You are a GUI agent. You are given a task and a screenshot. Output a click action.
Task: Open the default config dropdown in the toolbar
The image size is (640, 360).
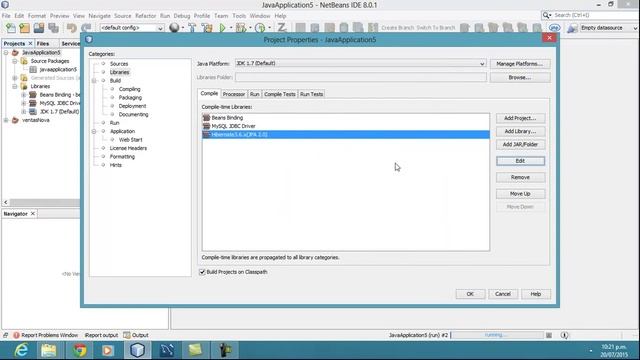pos(131,28)
